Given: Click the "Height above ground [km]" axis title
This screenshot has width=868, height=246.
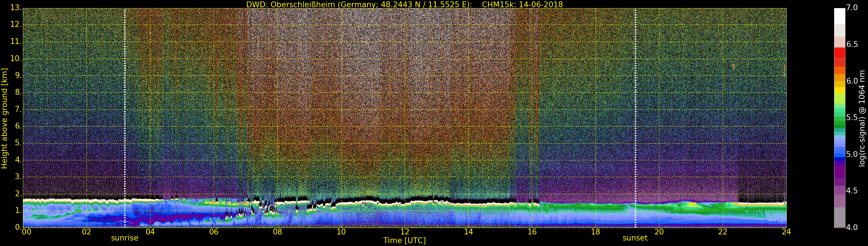Looking at the screenshot, I should click(x=4, y=118).
